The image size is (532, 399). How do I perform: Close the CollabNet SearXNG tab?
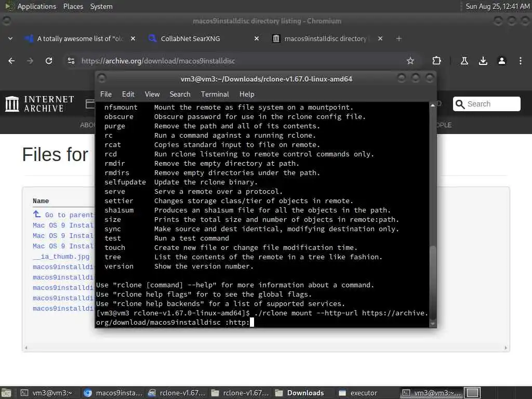click(x=257, y=38)
